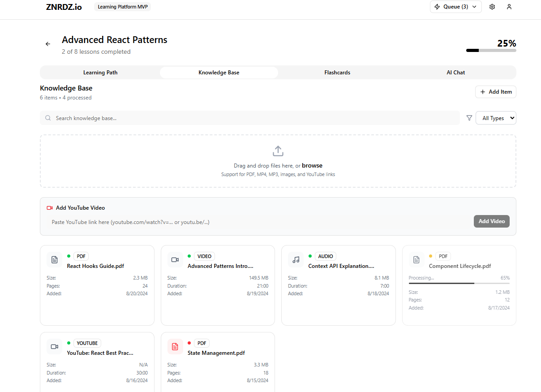Click the music note icon on Context API card
The width and height of the screenshot is (541, 392).
(x=296, y=260)
